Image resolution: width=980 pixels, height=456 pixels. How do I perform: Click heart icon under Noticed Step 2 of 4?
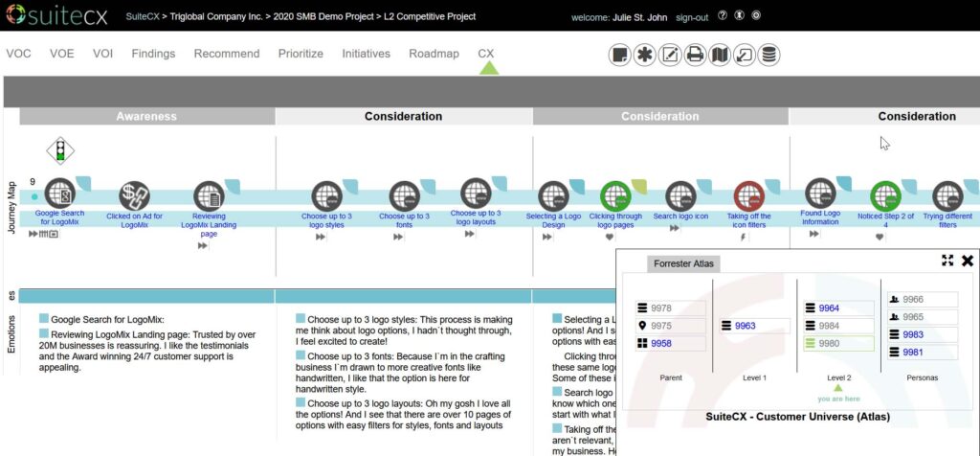(x=880, y=237)
